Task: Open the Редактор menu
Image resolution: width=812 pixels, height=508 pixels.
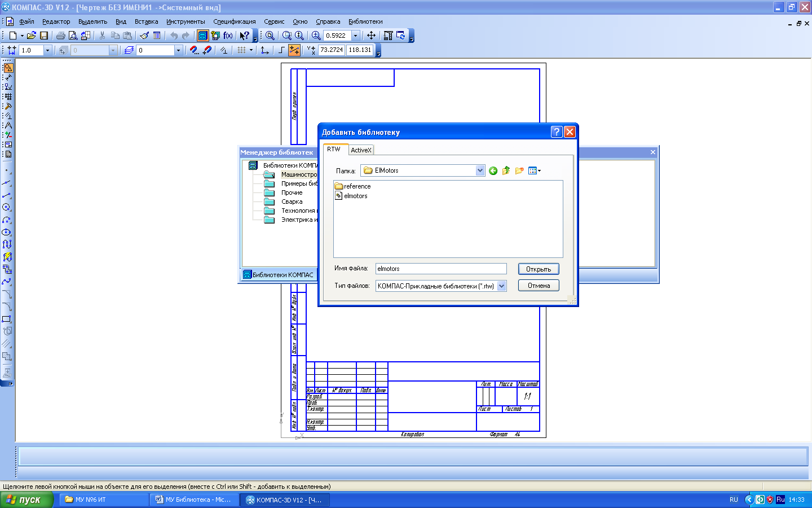Action: pyautogui.click(x=56, y=21)
